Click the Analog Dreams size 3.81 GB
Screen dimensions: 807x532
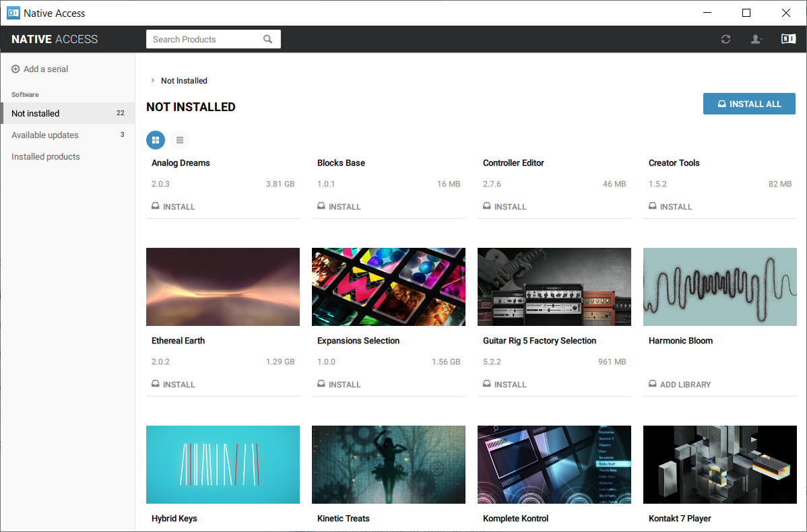pos(280,184)
